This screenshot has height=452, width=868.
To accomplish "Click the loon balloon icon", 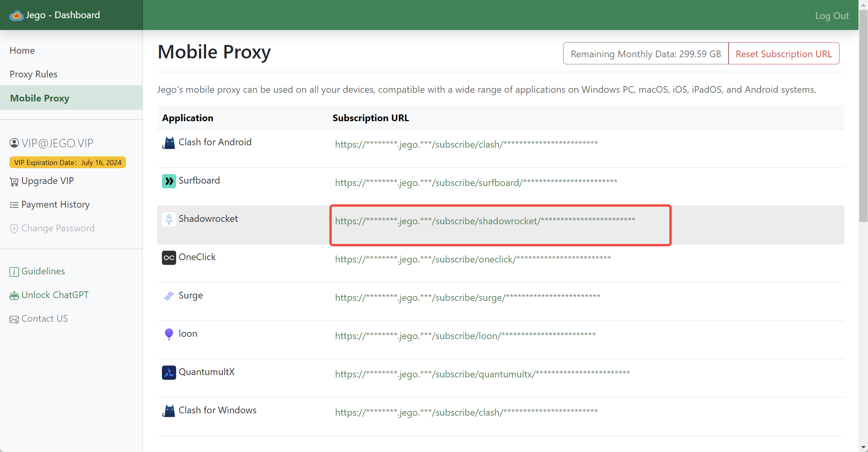I will [x=169, y=334].
